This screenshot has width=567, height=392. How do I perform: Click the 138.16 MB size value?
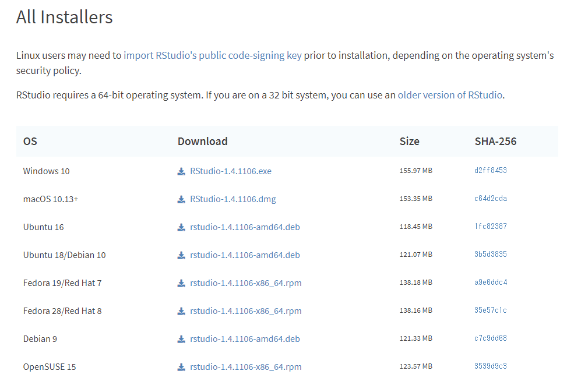click(416, 310)
